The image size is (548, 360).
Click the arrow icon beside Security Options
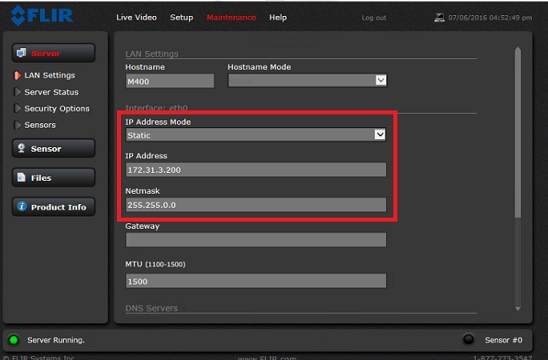(17, 108)
